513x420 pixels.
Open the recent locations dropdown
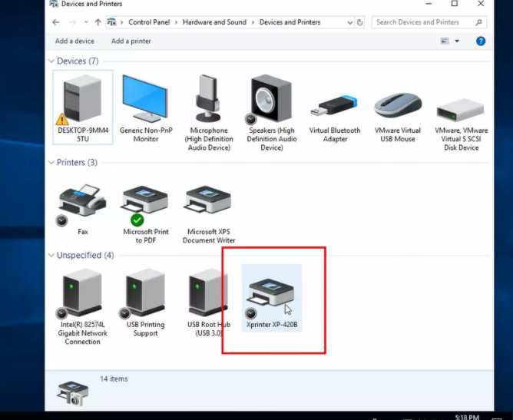tap(86, 22)
